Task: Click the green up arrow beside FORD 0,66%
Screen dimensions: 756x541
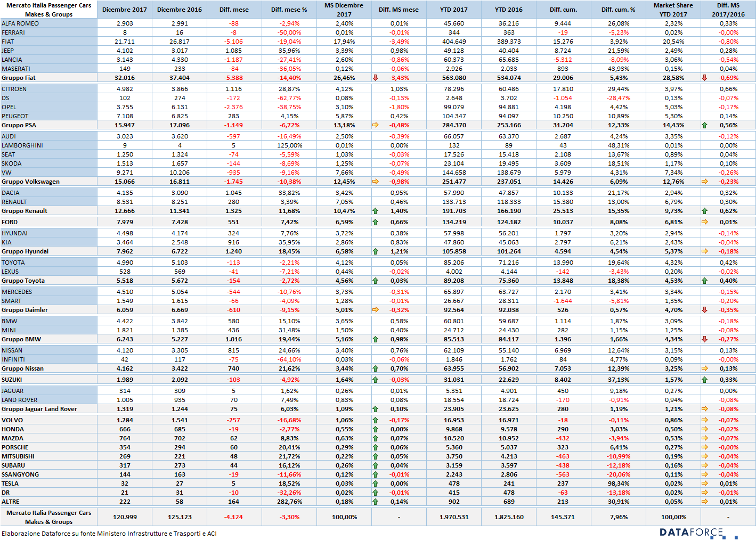Action: click(375, 222)
